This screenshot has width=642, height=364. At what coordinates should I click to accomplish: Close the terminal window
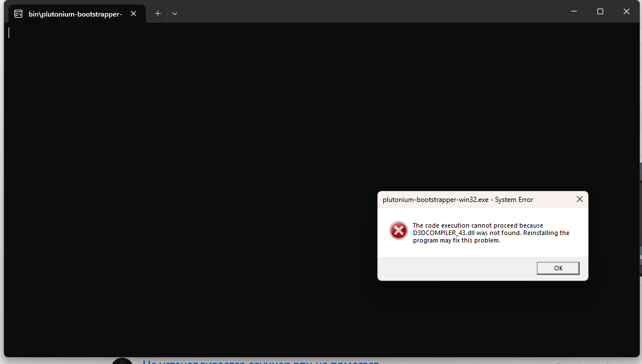pyautogui.click(x=627, y=11)
